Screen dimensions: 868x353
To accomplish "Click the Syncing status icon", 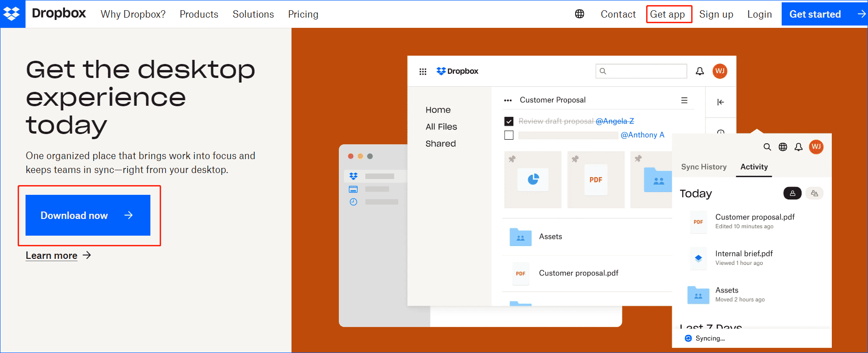I will tap(688, 339).
